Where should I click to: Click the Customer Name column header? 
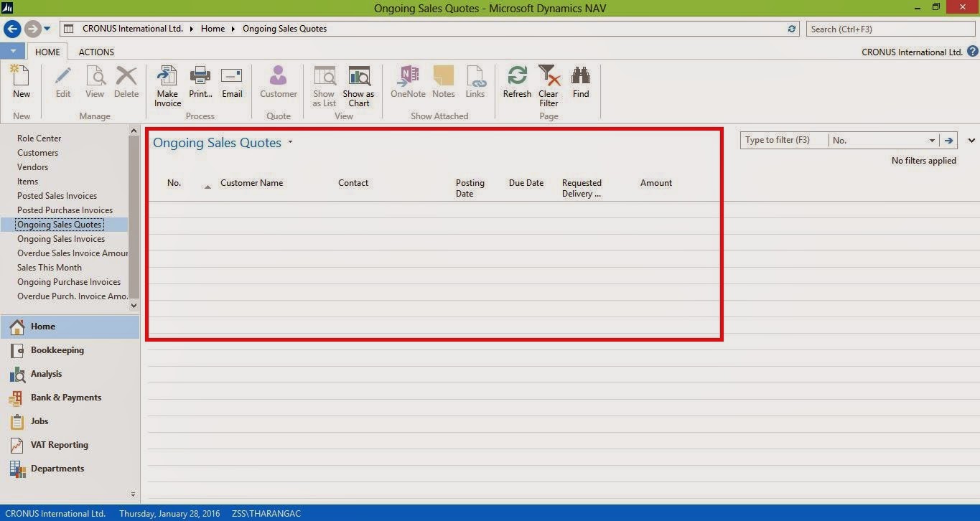251,183
